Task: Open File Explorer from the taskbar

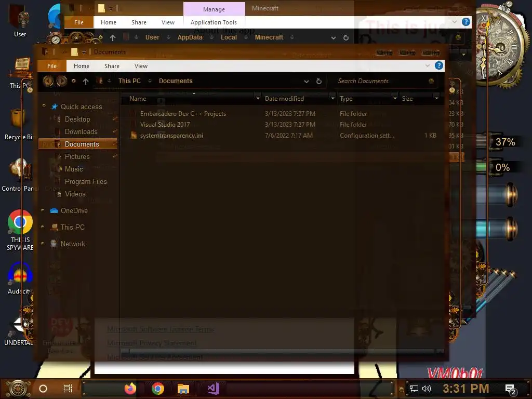Action: click(x=183, y=389)
